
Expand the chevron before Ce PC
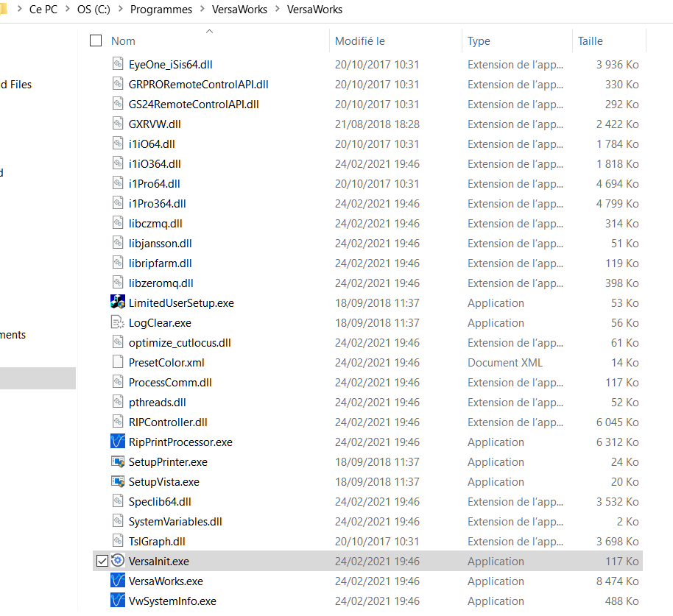[19, 9]
